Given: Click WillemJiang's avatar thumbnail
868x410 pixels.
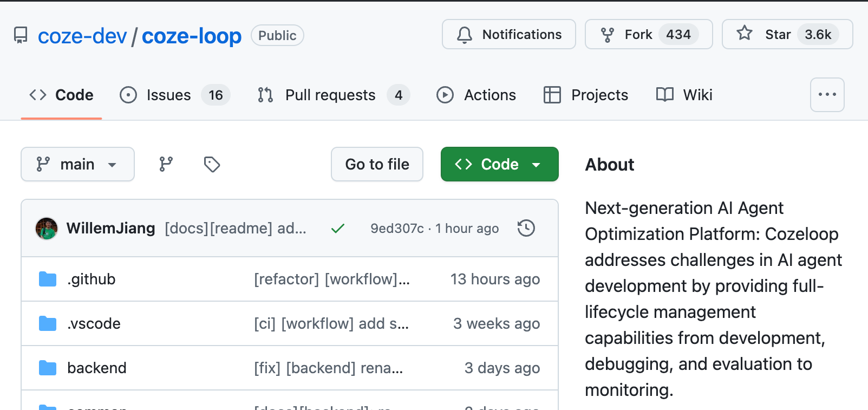Looking at the screenshot, I should pyautogui.click(x=47, y=229).
